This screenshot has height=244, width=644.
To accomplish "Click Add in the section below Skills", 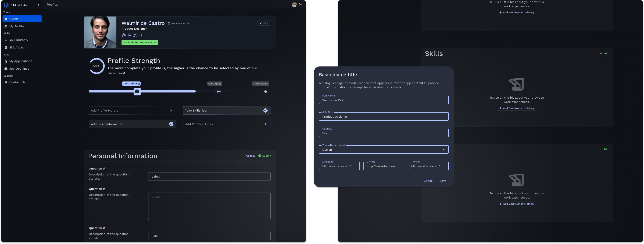I will tap(604, 149).
